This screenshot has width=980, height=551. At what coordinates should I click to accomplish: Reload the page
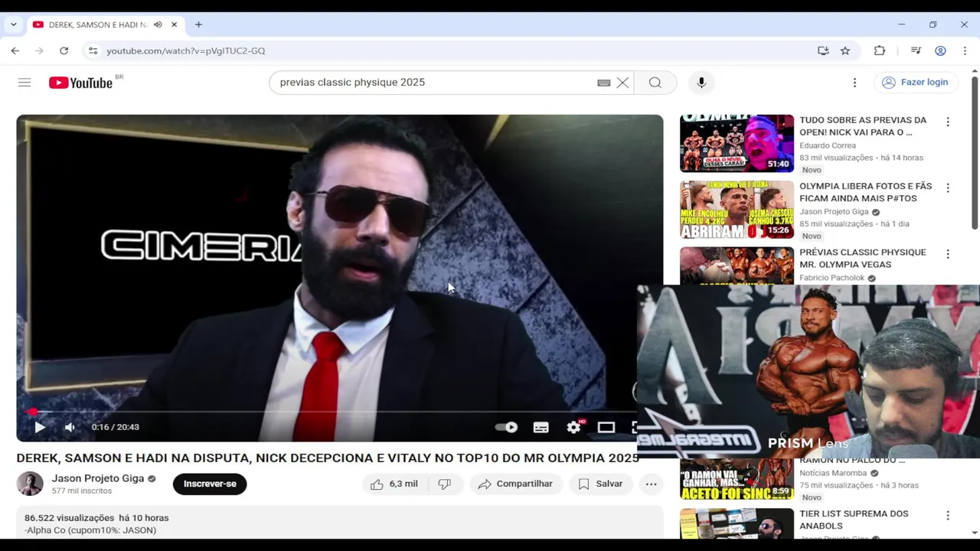[x=64, y=51]
